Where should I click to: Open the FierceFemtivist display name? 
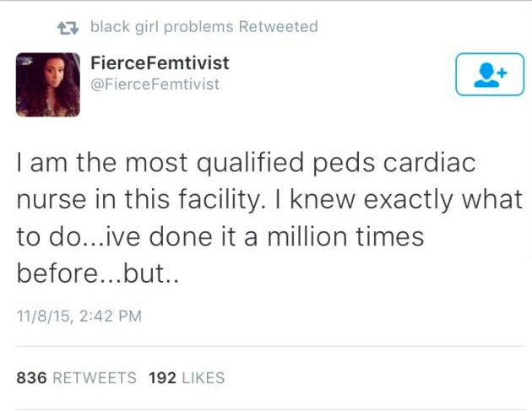[x=159, y=63]
